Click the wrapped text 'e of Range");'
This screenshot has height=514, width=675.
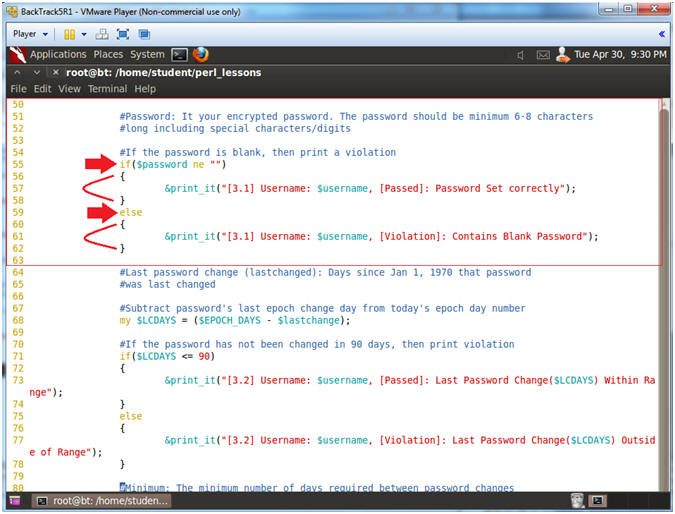66,452
